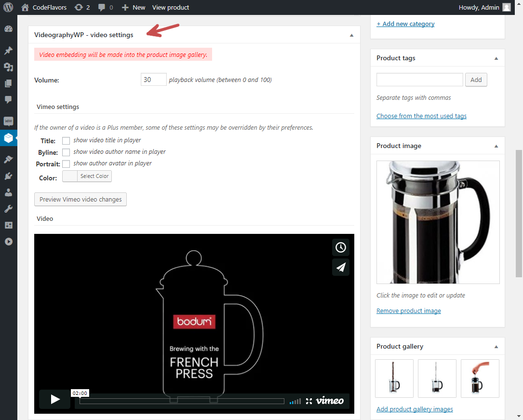Click Preview Vimeo video changes button

coord(80,200)
